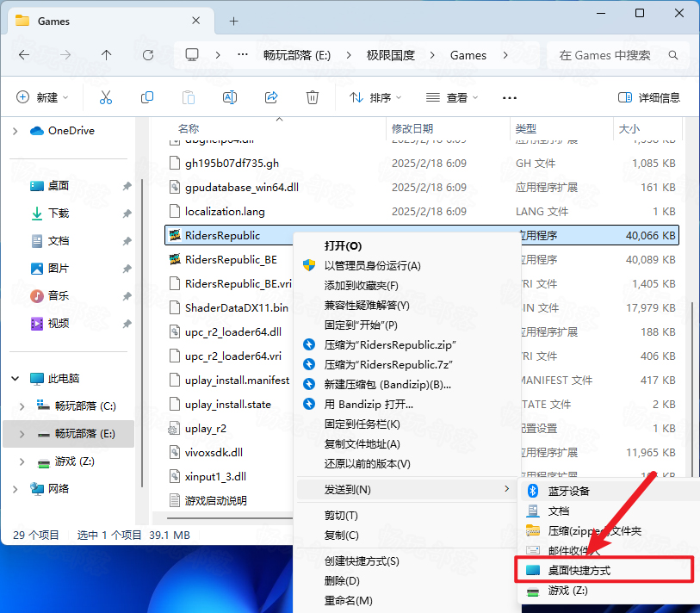The height and width of the screenshot is (613, 700).
Task: Click the PC monitor icon in address bar
Action: point(192,55)
